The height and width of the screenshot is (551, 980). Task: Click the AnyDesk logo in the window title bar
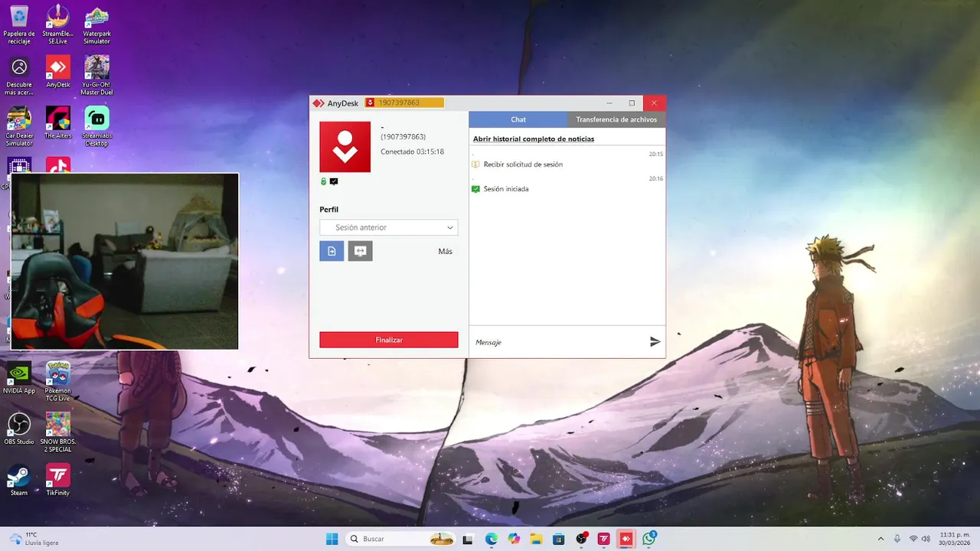coord(318,103)
